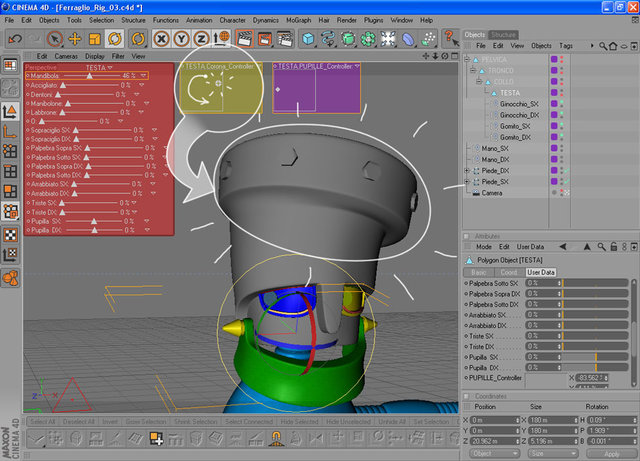The height and width of the screenshot is (461, 640).
Task: Click the Grow Selection button
Action: [146, 421]
